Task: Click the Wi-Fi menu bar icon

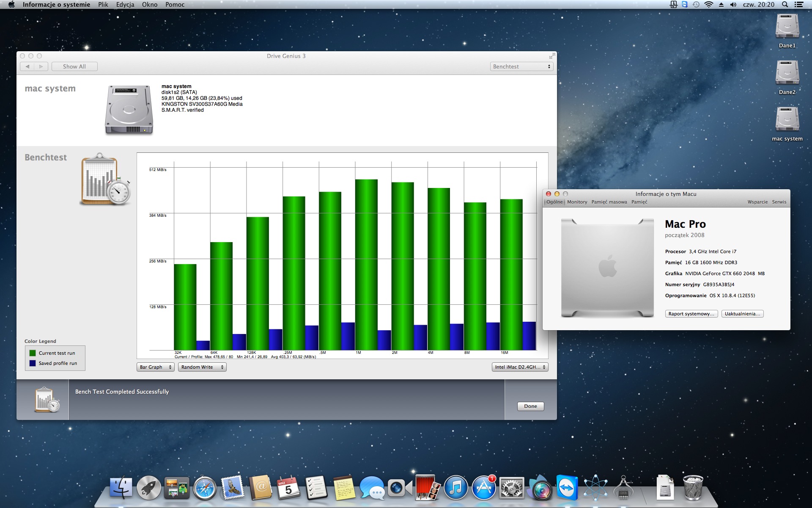Action: pyautogui.click(x=709, y=5)
